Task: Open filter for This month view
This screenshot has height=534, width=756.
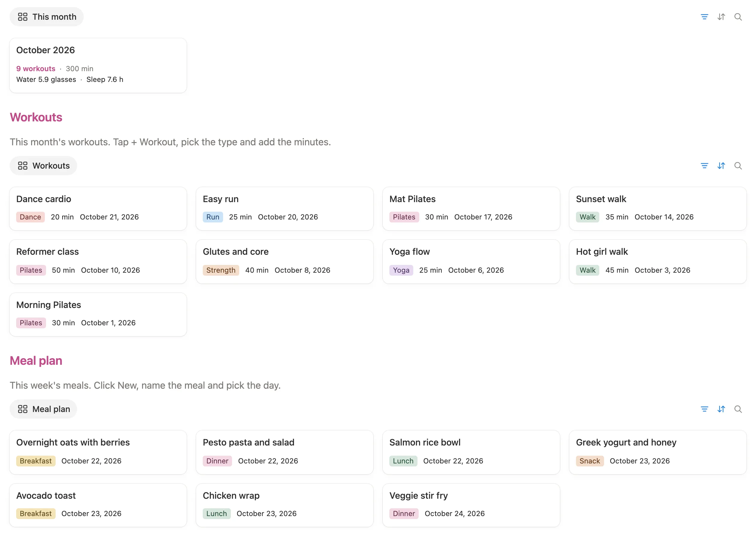Action: [x=704, y=17]
